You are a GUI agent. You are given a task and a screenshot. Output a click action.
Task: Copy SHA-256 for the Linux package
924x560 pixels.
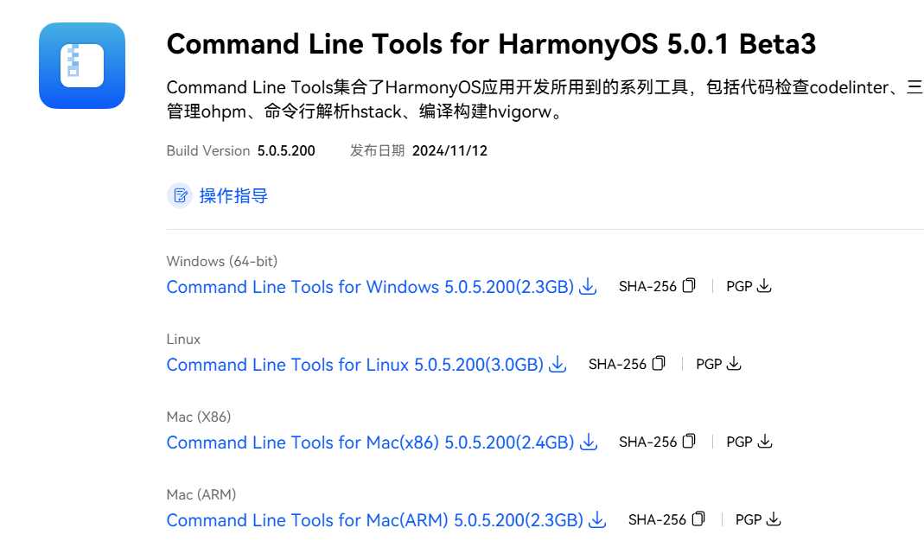click(x=659, y=364)
